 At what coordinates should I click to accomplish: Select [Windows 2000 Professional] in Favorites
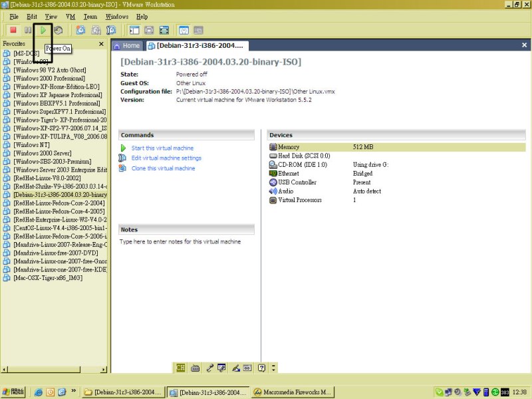tap(49, 78)
